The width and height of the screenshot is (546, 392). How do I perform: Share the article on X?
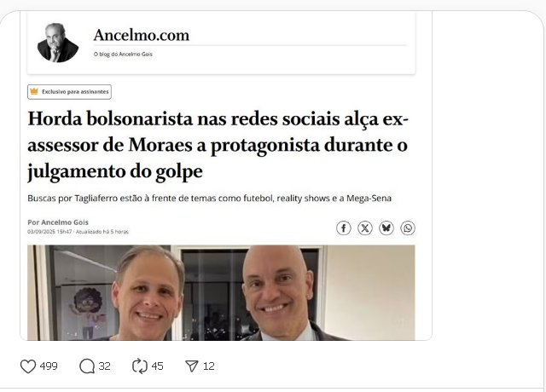(x=365, y=228)
